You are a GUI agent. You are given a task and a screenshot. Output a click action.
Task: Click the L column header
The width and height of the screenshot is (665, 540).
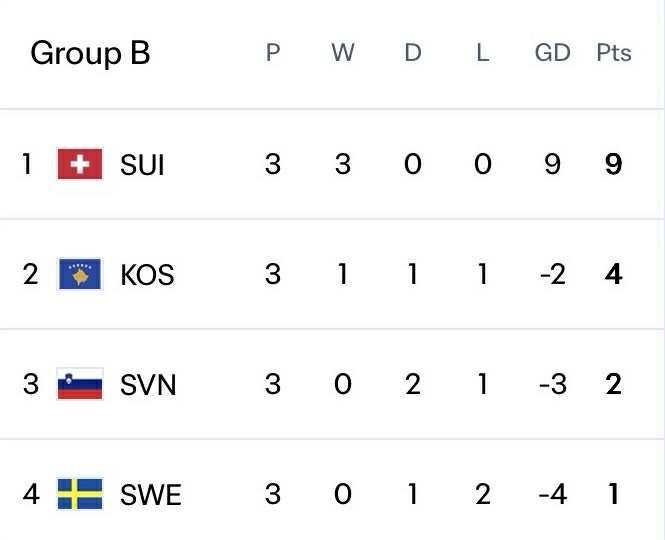482,53
